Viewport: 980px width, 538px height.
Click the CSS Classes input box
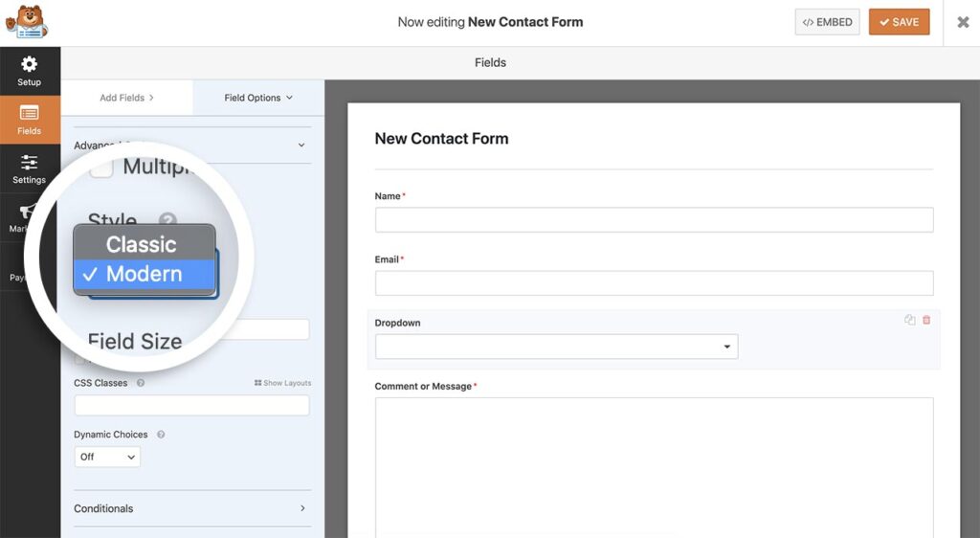pos(191,405)
